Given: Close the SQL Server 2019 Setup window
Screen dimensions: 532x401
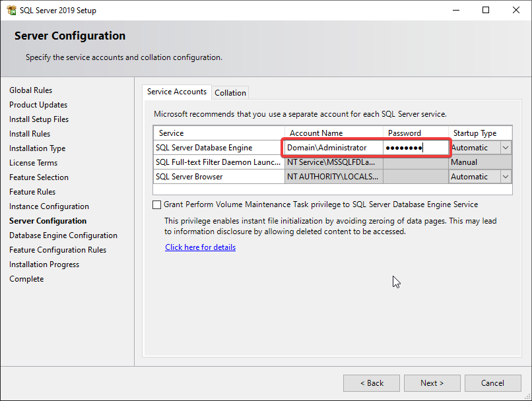Looking at the screenshot, I should click(x=516, y=10).
